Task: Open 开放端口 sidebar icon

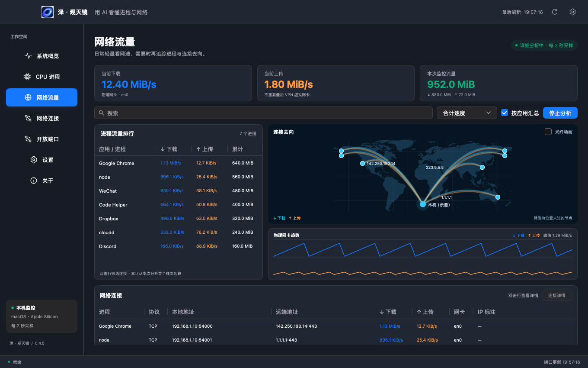Action: coord(28,139)
